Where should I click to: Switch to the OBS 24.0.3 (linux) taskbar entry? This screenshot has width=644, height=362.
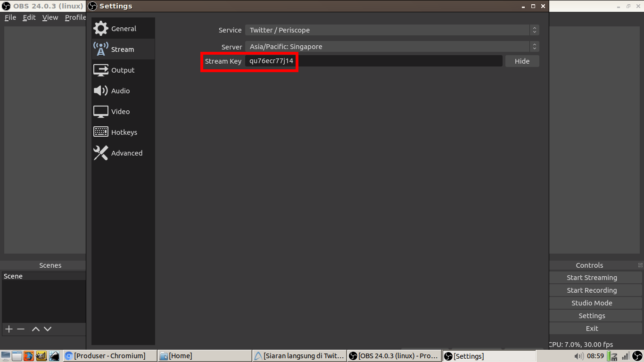[x=394, y=356]
